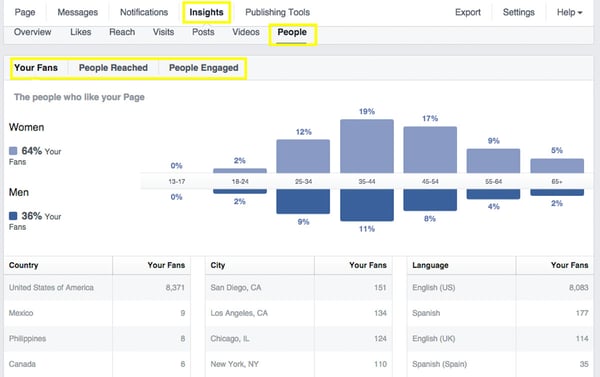Viewport: 600px width, 377px height.
Task: Click the 13-17 age group label
Action: [x=176, y=181]
